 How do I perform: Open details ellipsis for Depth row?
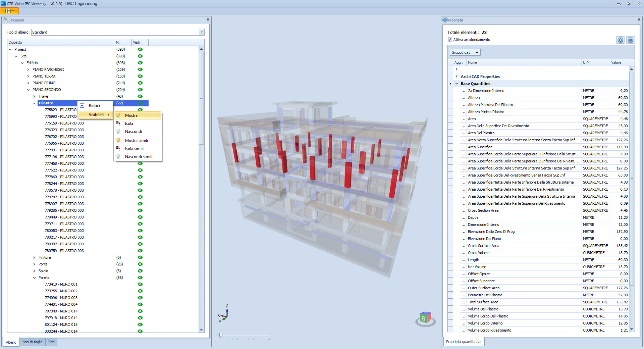pyautogui.click(x=463, y=217)
